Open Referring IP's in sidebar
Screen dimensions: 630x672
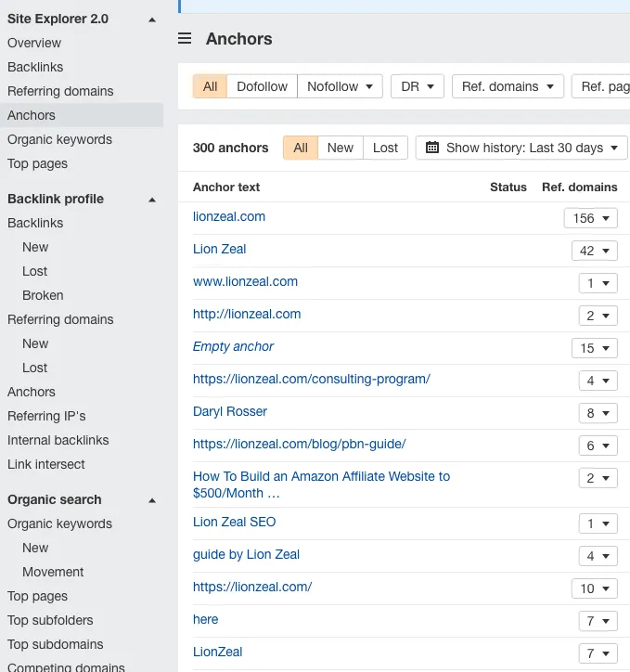46,416
